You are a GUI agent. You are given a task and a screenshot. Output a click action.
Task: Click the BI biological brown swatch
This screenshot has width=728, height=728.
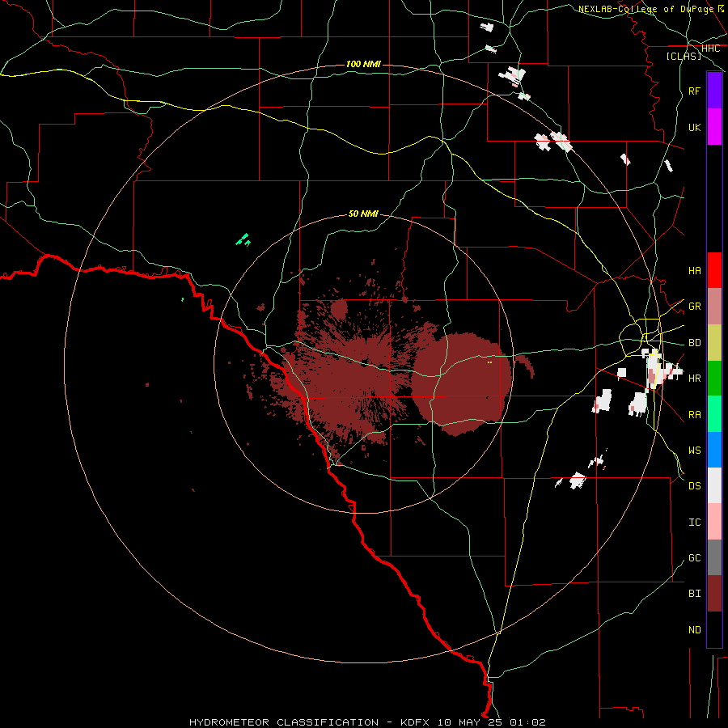(x=714, y=594)
